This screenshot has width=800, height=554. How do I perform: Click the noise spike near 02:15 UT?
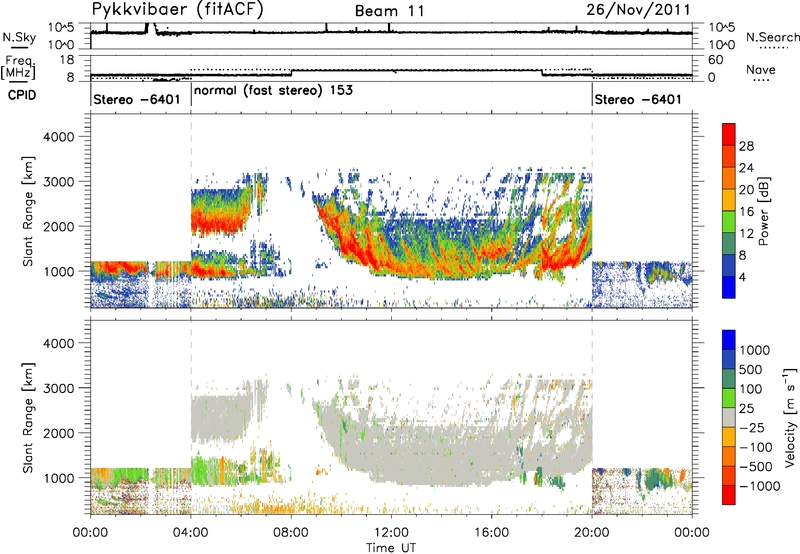[x=151, y=28]
